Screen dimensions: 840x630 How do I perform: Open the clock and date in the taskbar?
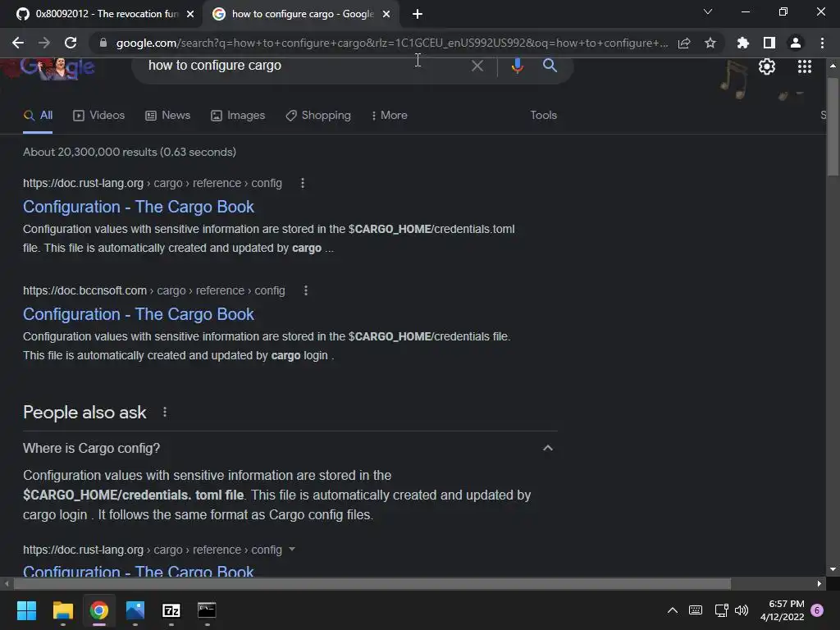coord(782,610)
